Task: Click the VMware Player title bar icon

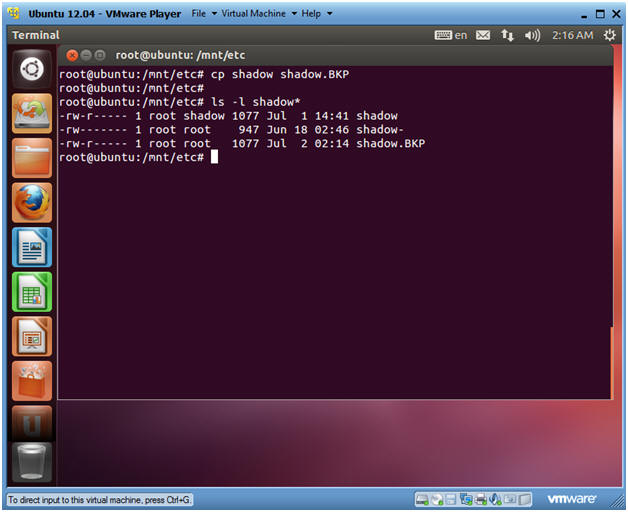Action: 14,13
